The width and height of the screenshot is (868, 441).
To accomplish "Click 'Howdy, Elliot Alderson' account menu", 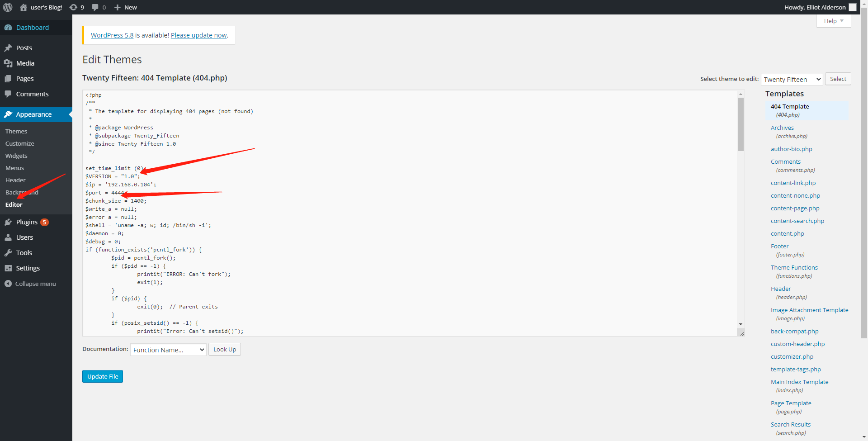I will pos(821,7).
